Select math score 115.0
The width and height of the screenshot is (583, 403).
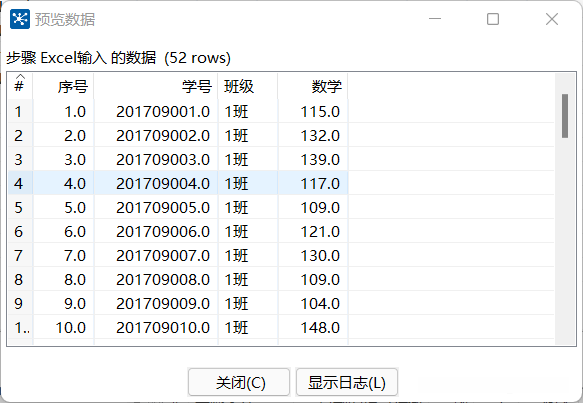[x=313, y=112]
